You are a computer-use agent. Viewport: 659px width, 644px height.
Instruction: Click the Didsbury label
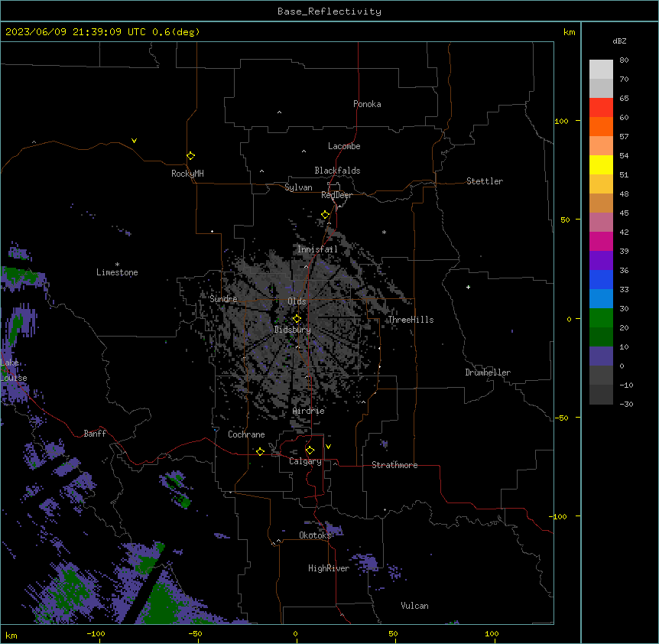[x=293, y=330]
